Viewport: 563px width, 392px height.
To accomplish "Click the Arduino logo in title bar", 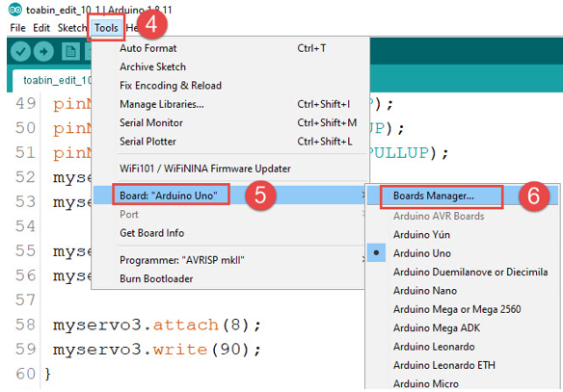I will coord(15,10).
